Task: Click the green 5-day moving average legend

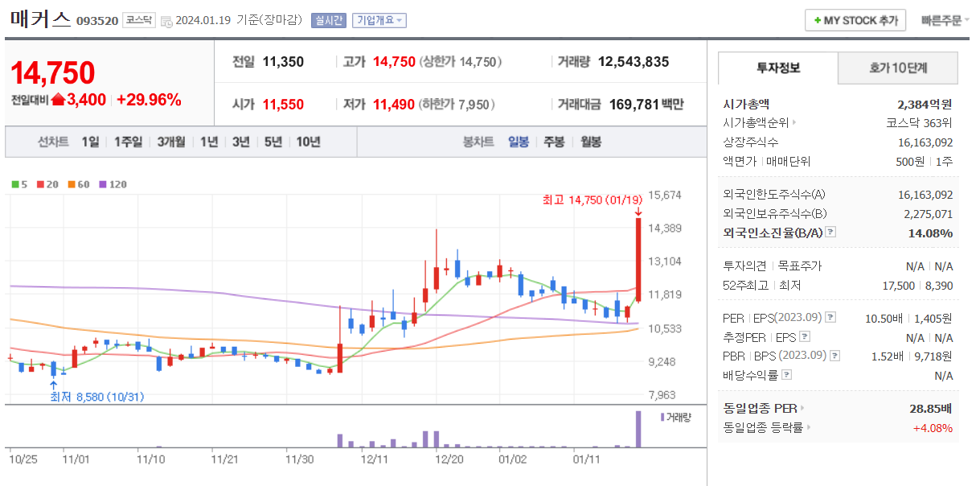Action: click(19, 184)
